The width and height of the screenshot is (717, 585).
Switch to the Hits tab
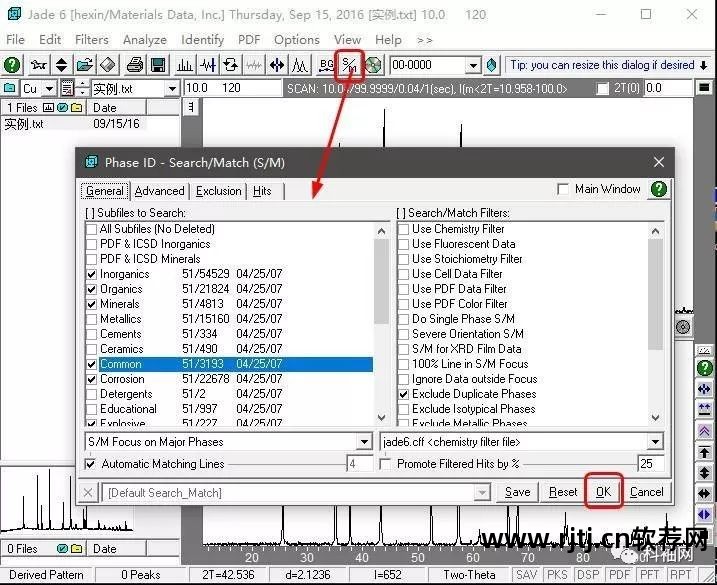click(x=262, y=191)
